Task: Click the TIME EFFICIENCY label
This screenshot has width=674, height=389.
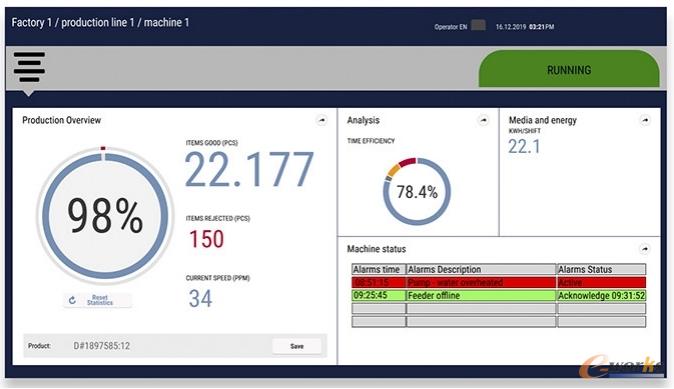Action: pyautogui.click(x=371, y=141)
